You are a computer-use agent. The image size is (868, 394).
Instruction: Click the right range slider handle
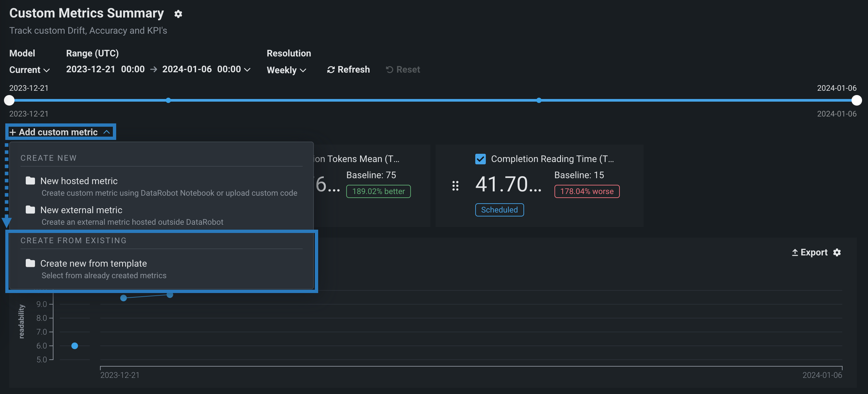(x=856, y=100)
